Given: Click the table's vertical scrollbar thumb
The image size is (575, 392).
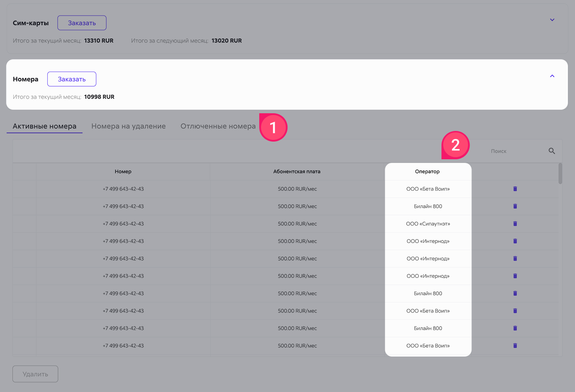Looking at the screenshot, I should pos(560,173).
